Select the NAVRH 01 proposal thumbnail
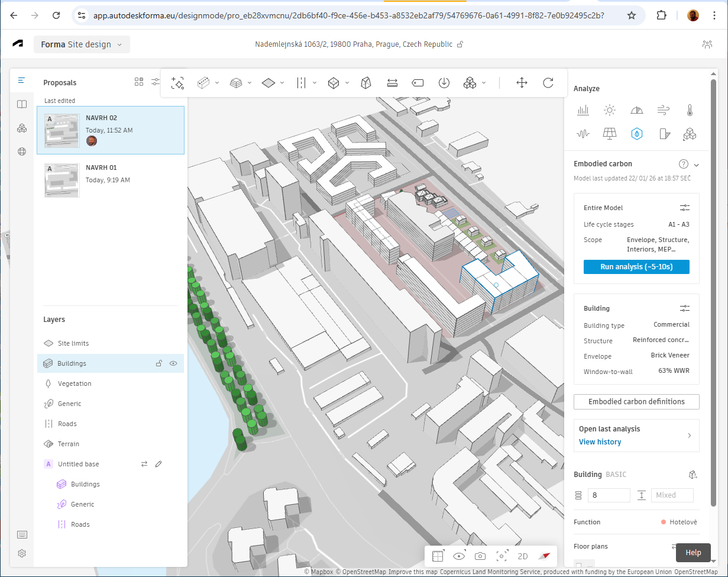 click(62, 180)
